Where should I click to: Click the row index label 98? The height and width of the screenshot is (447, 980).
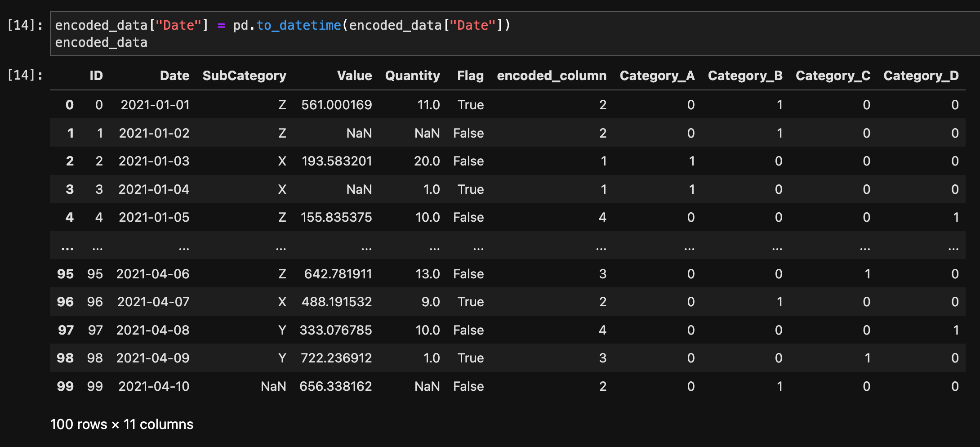(x=65, y=358)
